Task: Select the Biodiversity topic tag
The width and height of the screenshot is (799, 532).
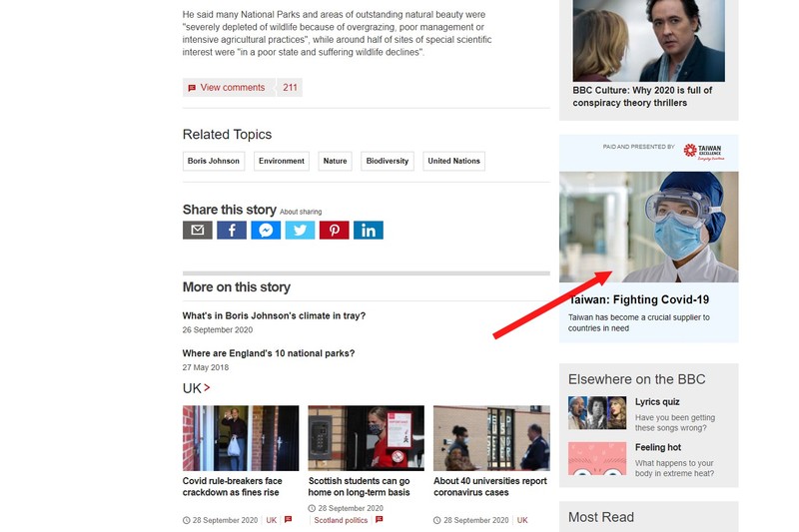Action: coord(388,161)
